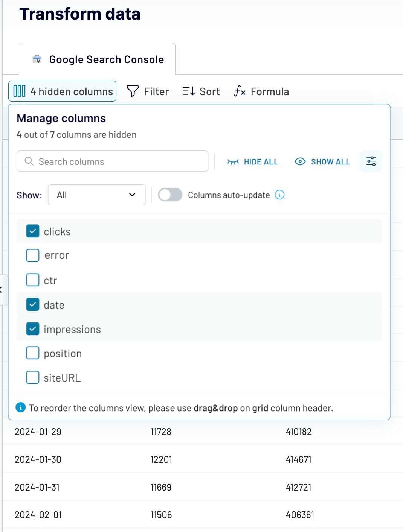Click the info icon beside Columns auto-update
Viewport: 403px width, 532px height.
click(x=279, y=195)
